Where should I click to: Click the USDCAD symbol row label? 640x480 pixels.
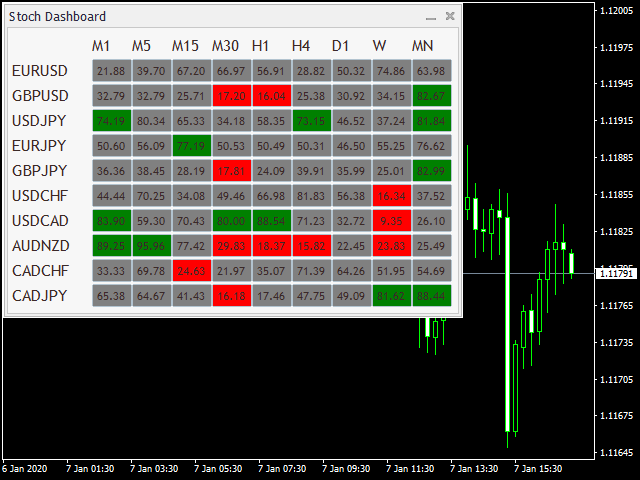point(40,221)
